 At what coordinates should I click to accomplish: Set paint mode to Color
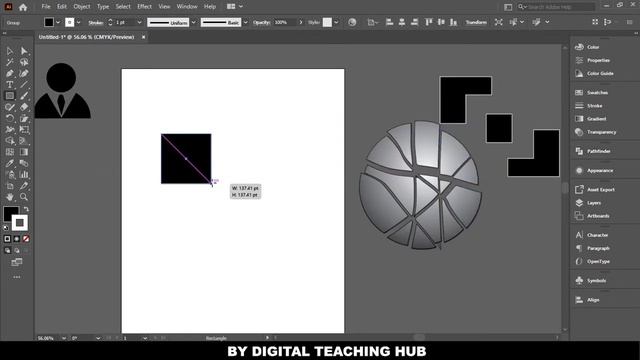point(7,239)
